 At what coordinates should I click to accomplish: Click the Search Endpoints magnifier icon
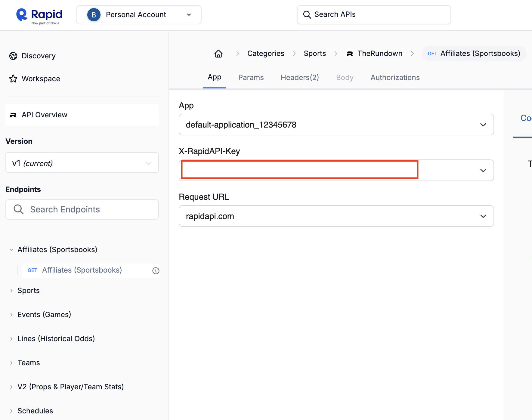click(19, 209)
